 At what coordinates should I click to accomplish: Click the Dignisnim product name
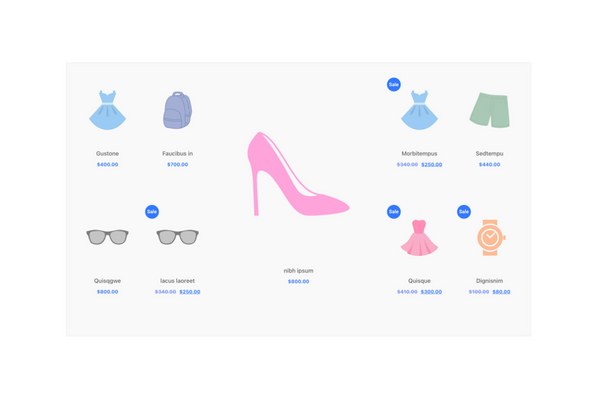pyautogui.click(x=489, y=281)
